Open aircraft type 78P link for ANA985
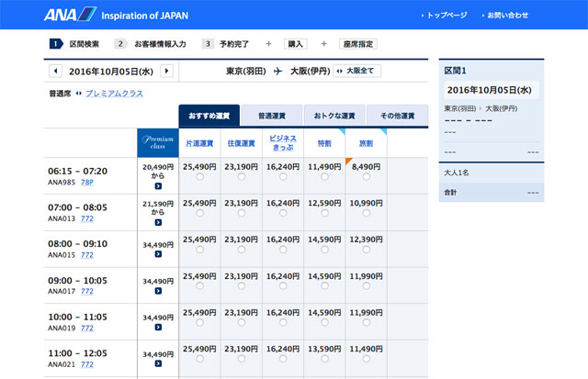Viewport: 588px width, 379px height. (87, 182)
